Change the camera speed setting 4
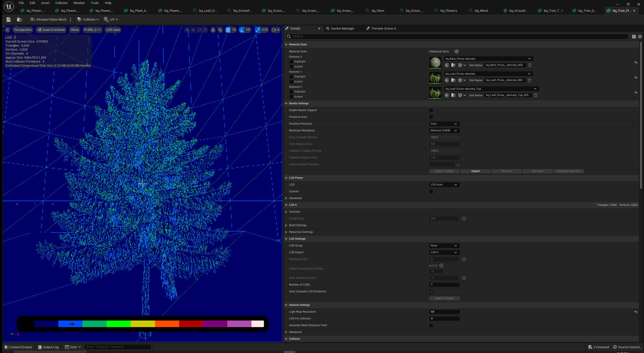The height and width of the screenshot is (353, 644). (275, 30)
